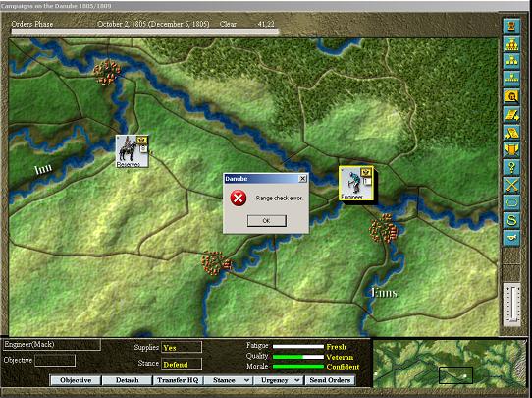The height and width of the screenshot is (398, 532).
Task: Click the Objective button
Action: click(76, 380)
